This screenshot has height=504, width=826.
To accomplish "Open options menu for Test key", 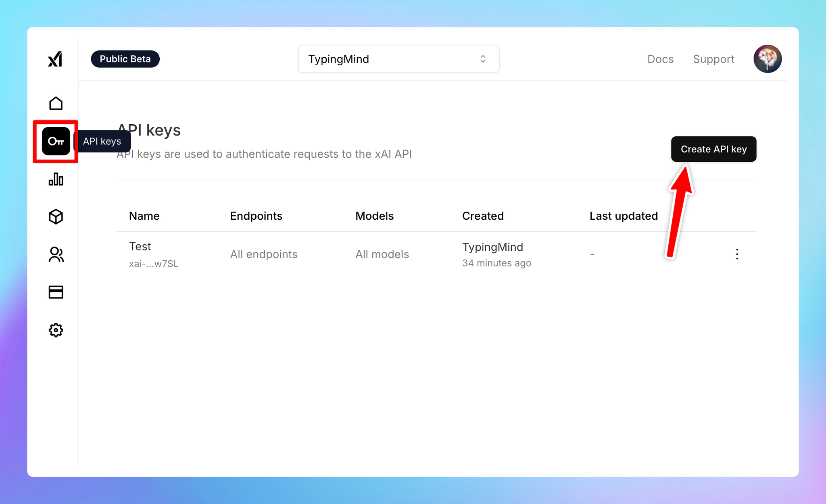I will (x=737, y=254).
